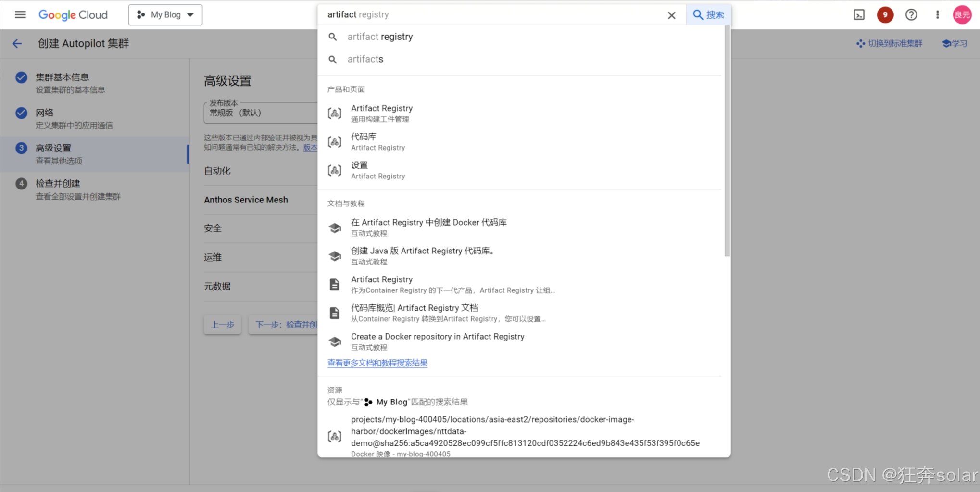Choose suggestion 'artifact registry'

[519, 37]
